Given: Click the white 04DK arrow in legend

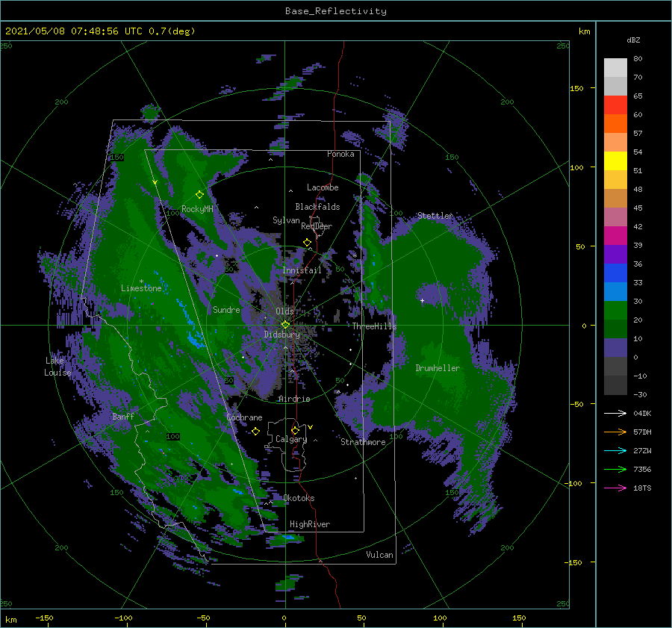Looking at the screenshot, I should [615, 413].
